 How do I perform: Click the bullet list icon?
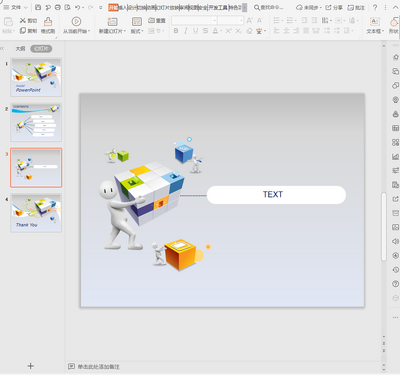click(x=276, y=21)
